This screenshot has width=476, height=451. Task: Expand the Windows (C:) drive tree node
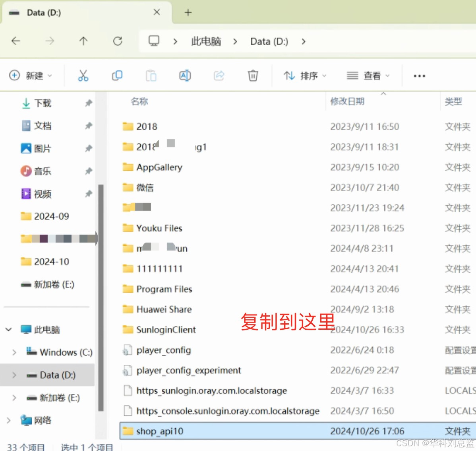click(14, 352)
